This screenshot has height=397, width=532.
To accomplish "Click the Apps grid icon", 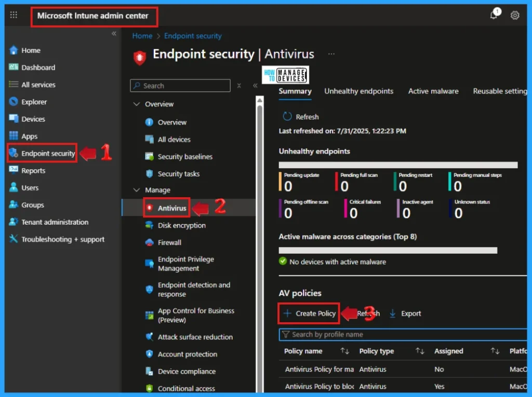I will click(13, 135).
